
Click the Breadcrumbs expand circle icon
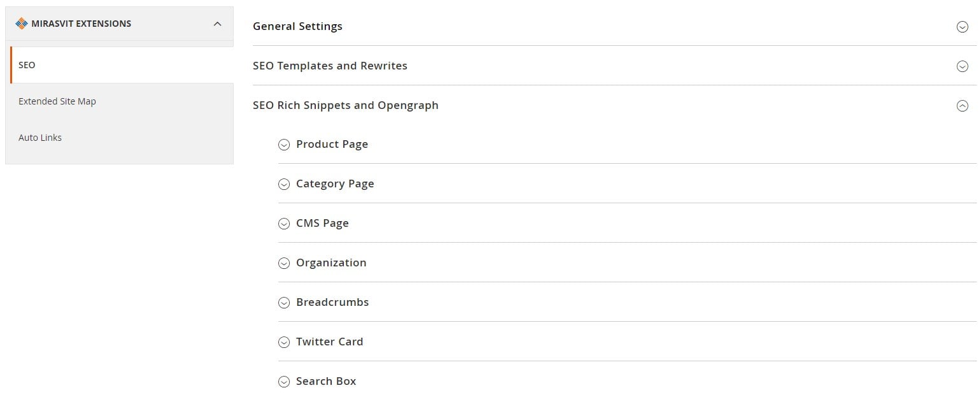[284, 303]
